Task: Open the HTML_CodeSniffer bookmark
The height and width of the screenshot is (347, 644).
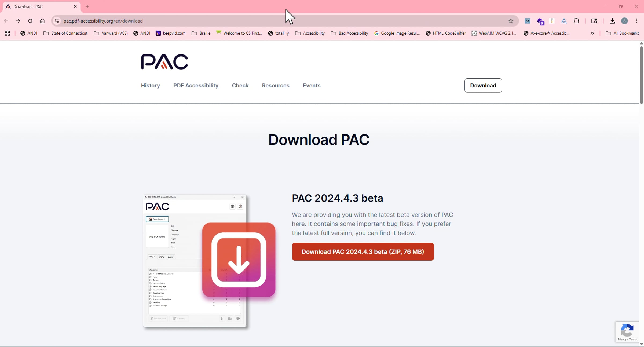Action: tap(446, 33)
